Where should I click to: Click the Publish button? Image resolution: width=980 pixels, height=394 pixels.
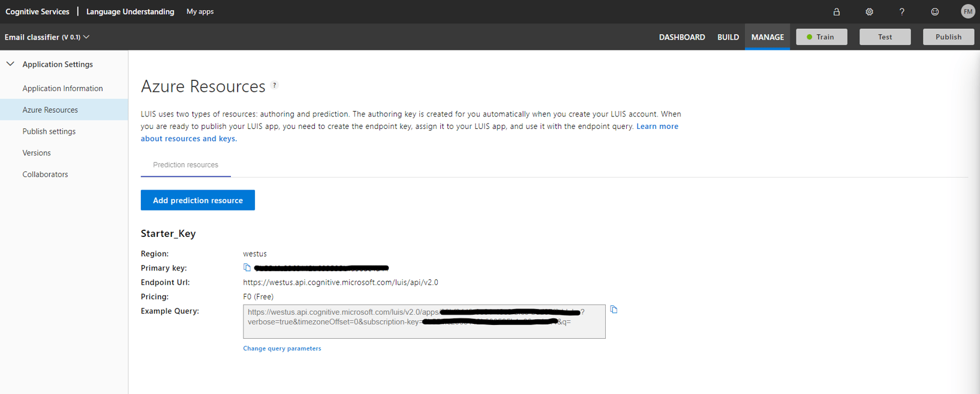[948, 37]
